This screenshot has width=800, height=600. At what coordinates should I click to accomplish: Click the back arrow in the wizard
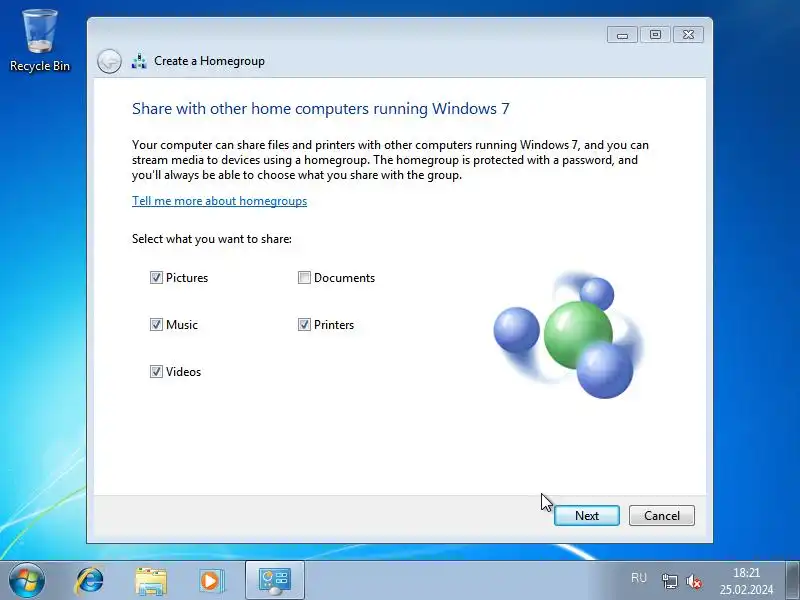coord(109,61)
